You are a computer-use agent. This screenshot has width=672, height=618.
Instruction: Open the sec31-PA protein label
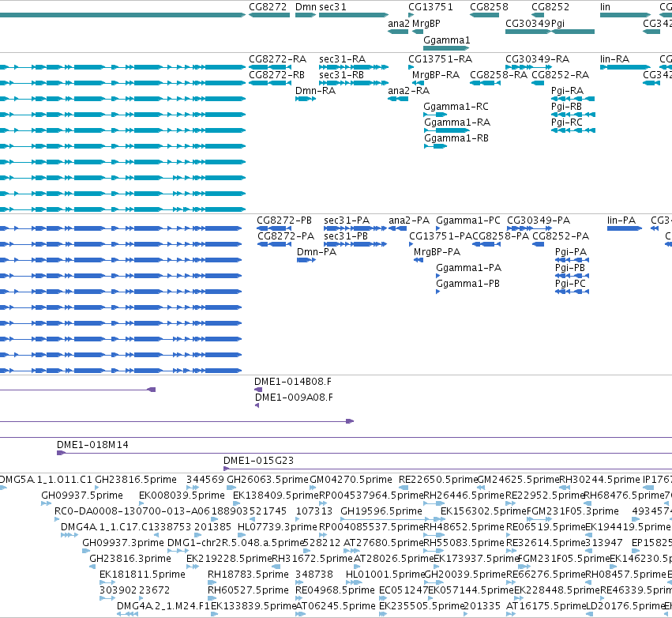347,220
